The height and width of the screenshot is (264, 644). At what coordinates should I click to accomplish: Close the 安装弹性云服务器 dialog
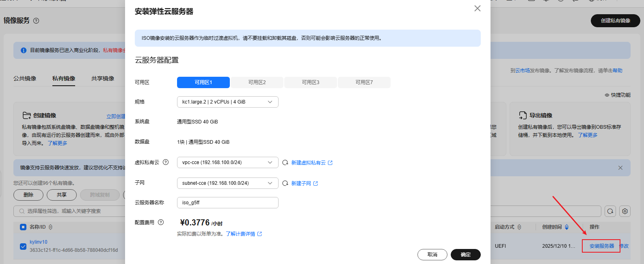pyautogui.click(x=478, y=9)
